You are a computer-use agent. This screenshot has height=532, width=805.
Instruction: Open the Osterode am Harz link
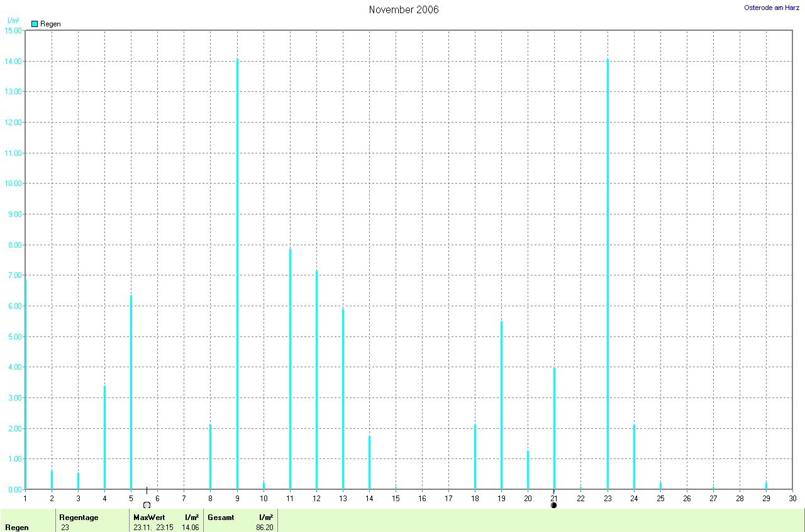771,8
